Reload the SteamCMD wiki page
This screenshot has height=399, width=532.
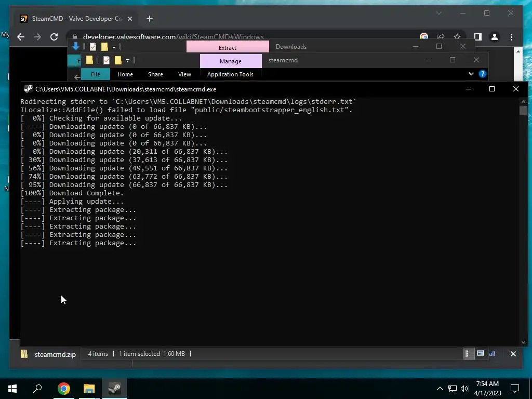54,37
